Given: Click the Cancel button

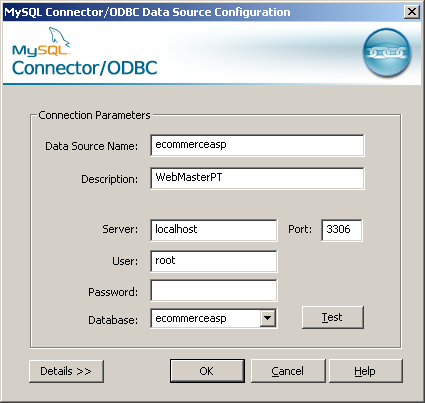Looking at the screenshot, I should pos(288,371).
